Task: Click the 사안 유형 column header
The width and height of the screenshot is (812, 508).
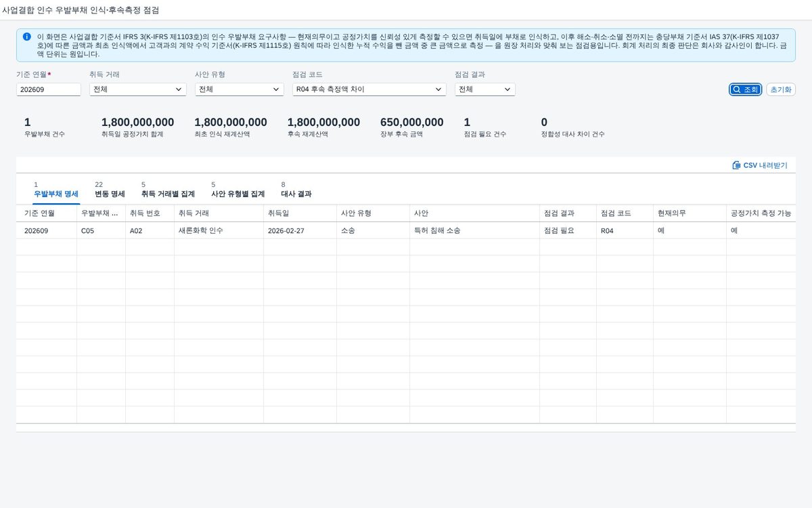Action: click(373, 213)
